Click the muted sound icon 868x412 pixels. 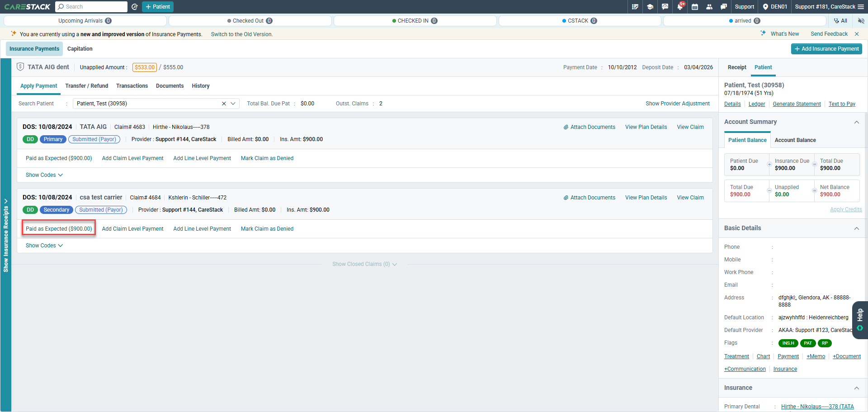coord(861,21)
